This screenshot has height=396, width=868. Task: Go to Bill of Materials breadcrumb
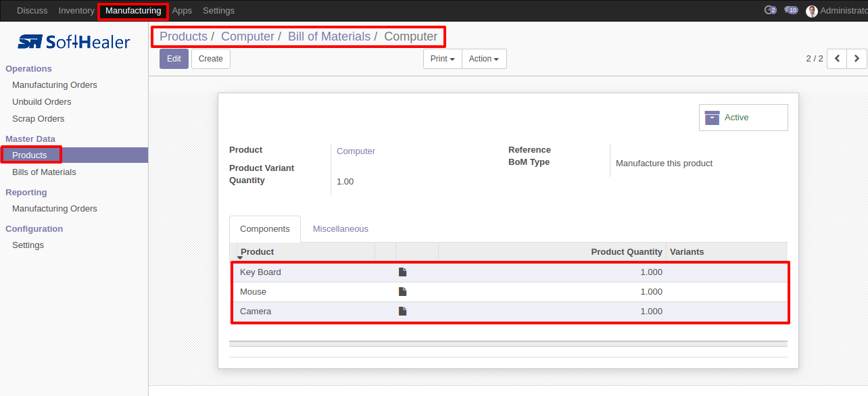tap(329, 36)
